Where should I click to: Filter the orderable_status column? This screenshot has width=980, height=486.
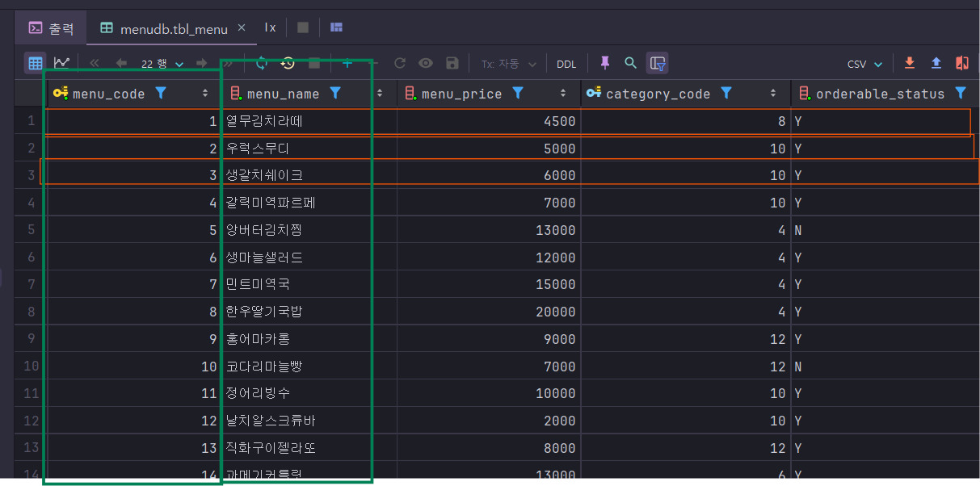coord(961,93)
